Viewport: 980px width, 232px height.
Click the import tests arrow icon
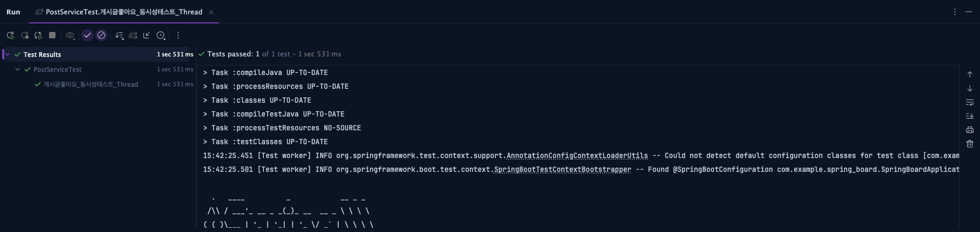click(147, 35)
